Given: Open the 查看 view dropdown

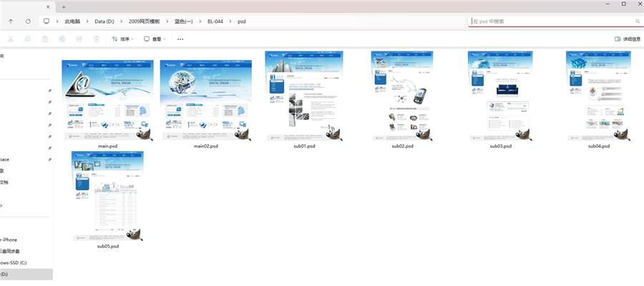Looking at the screenshot, I should click(x=155, y=39).
